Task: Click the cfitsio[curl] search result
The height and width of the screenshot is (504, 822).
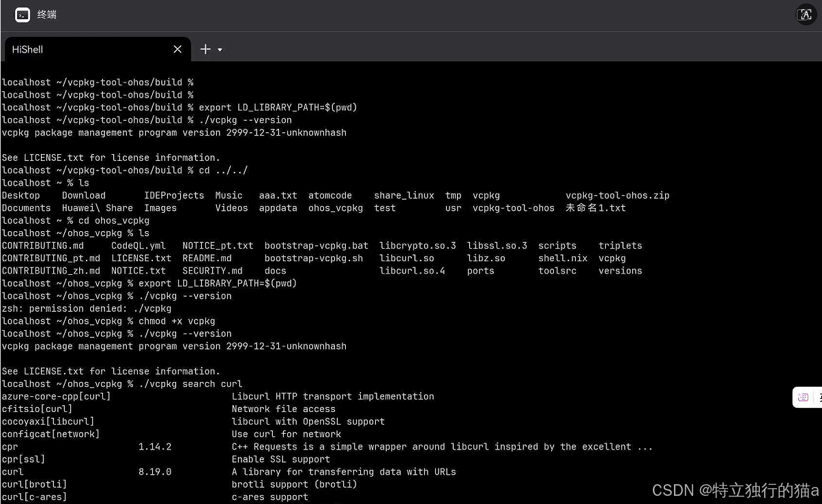Action: pos(38,409)
